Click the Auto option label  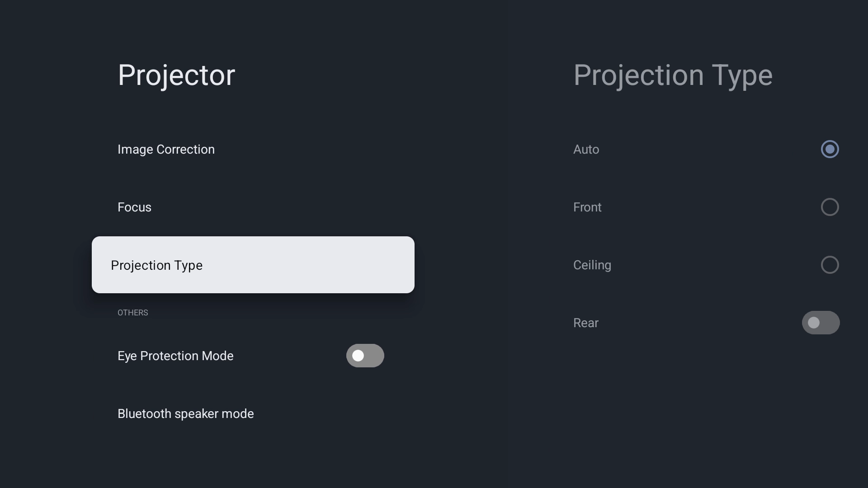pyautogui.click(x=586, y=150)
